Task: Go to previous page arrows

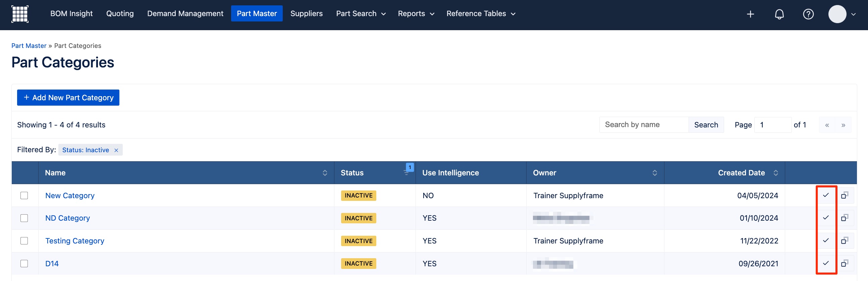Action: point(827,125)
